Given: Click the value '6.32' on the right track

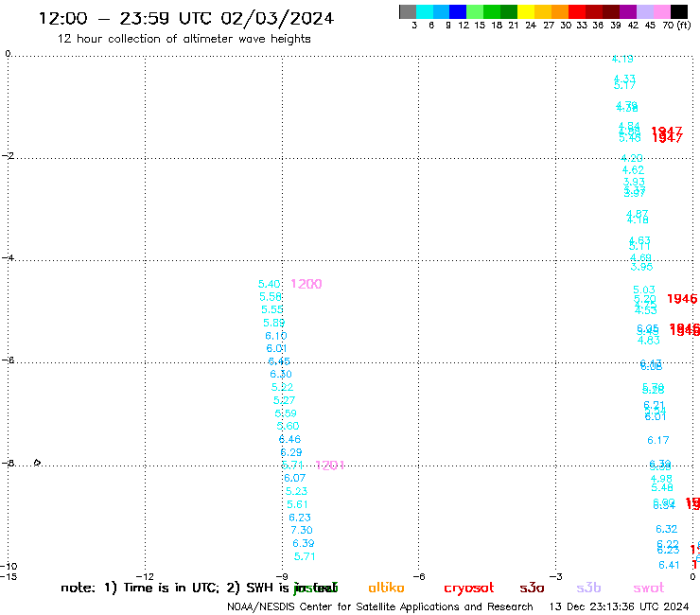Looking at the screenshot, I should [667, 529].
